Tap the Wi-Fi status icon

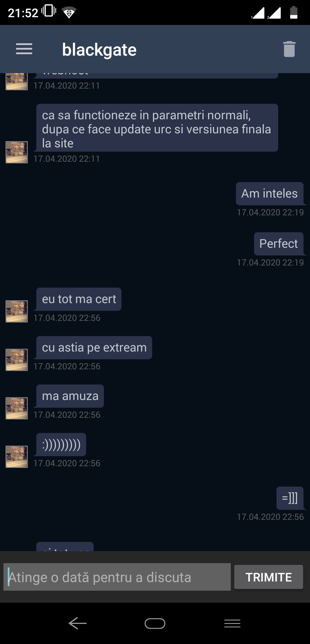[x=69, y=13]
